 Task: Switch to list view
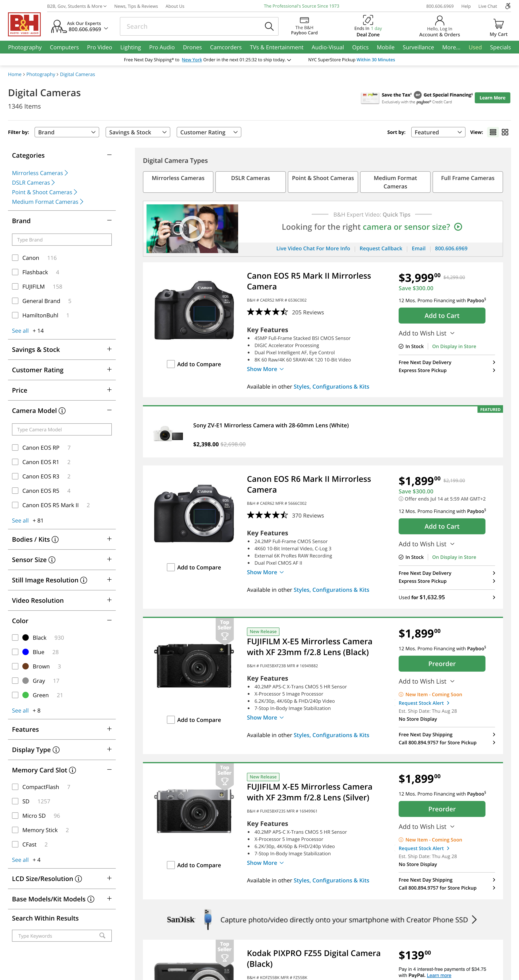click(x=493, y=132)
